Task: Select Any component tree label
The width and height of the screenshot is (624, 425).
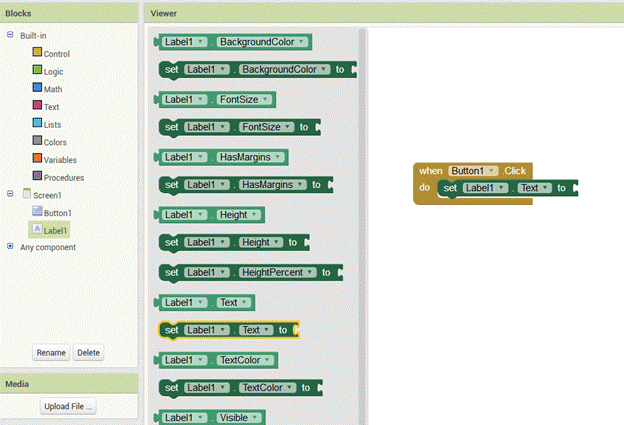Action: (48, 247)
